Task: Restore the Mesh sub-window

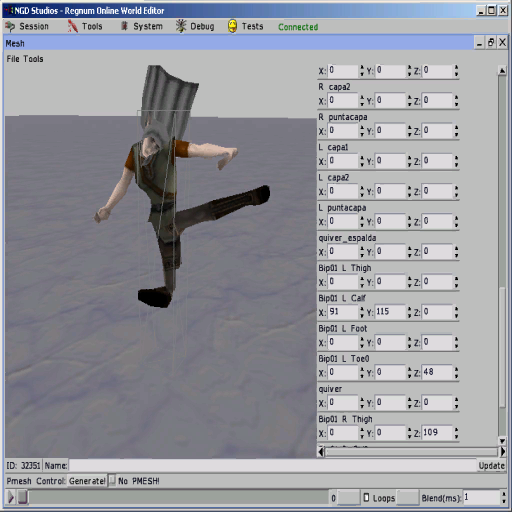Action: pos(491,43)
